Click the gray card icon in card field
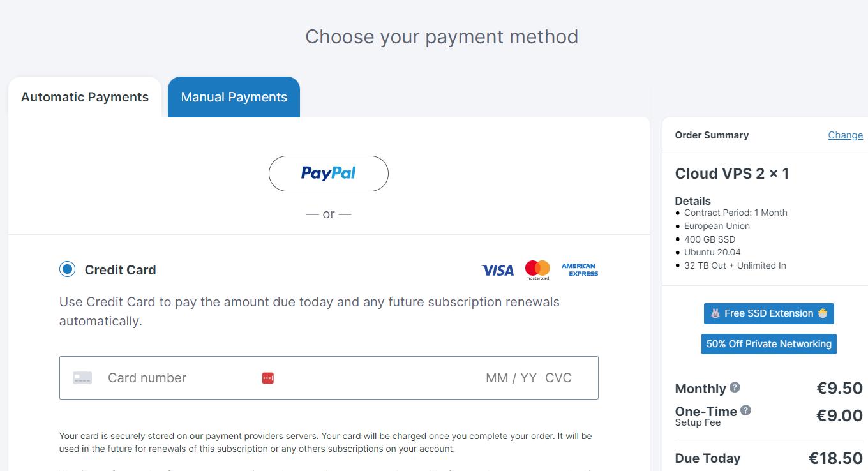Viewport: 868px width, 471px height. point(82,378)
